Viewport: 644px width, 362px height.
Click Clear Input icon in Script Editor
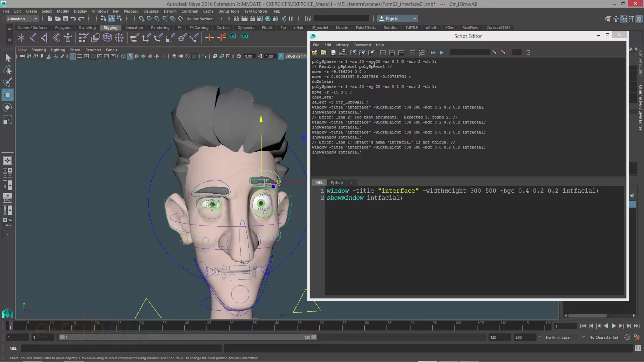(x=362, y=52)
